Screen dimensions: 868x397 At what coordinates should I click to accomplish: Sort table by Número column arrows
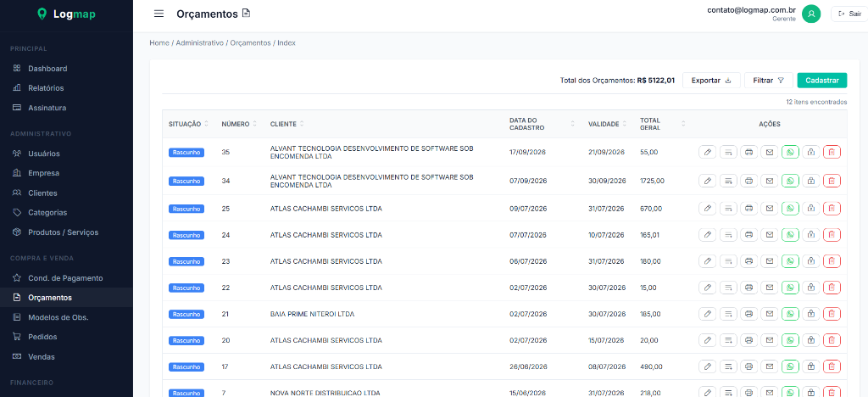click(254, 124)
